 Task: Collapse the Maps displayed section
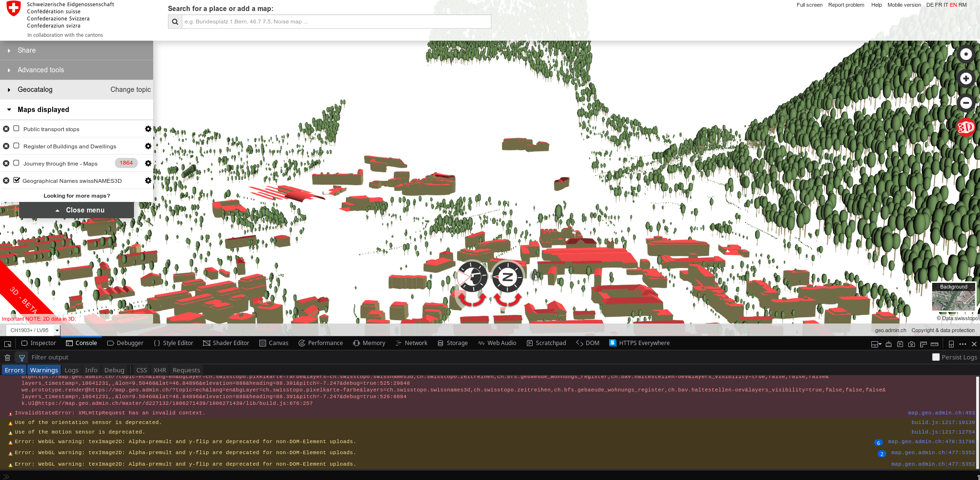[x=77, y=110]
